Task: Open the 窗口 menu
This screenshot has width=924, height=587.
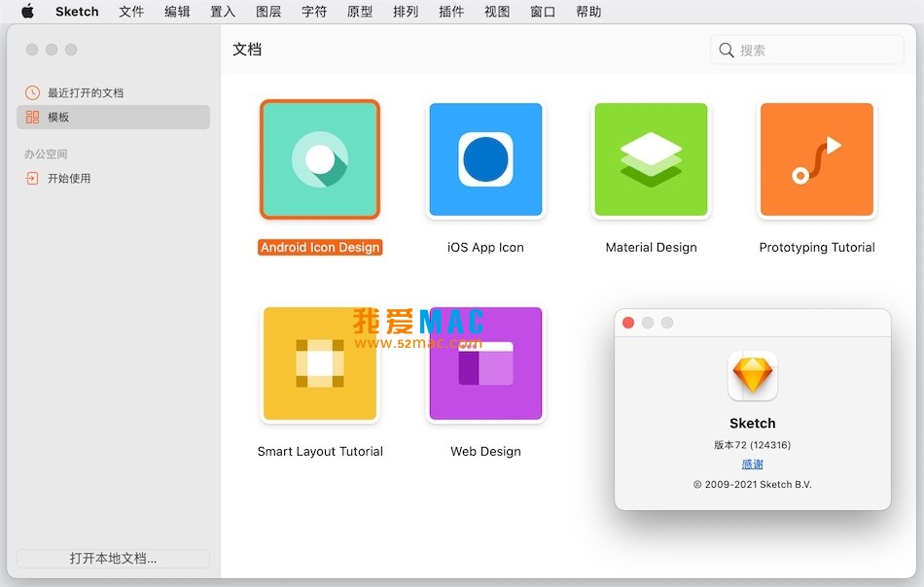Action: point(543,12)
